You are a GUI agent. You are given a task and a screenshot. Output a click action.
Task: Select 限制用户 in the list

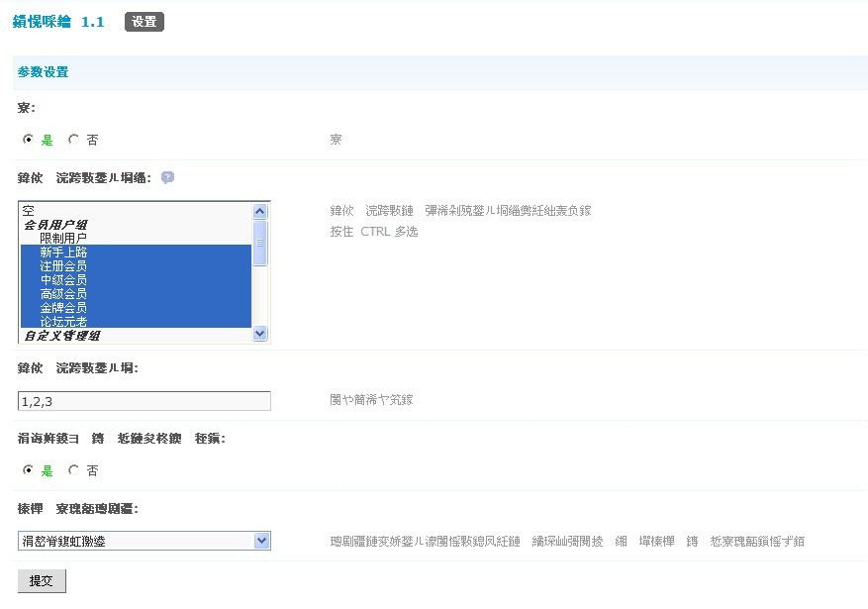coord(136,238)
